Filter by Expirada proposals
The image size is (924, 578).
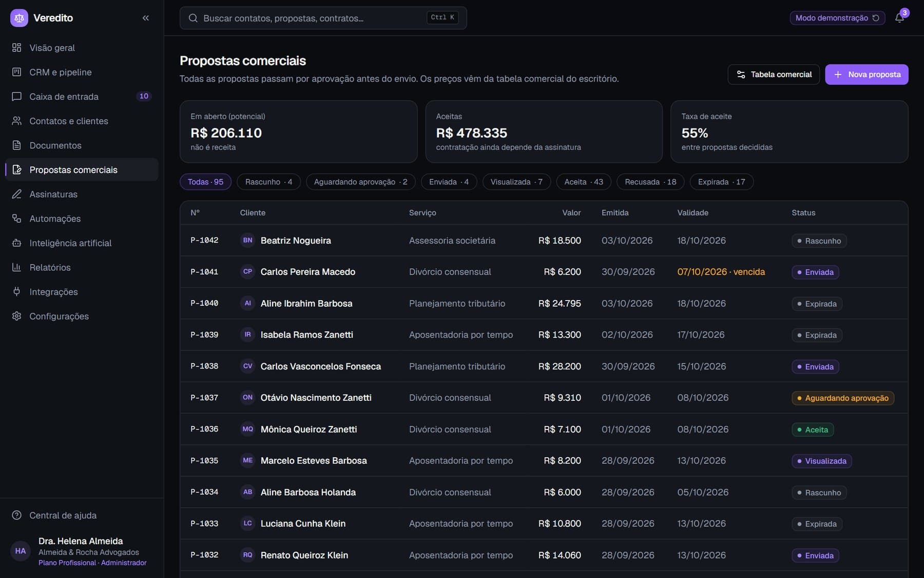coord(721,182)
